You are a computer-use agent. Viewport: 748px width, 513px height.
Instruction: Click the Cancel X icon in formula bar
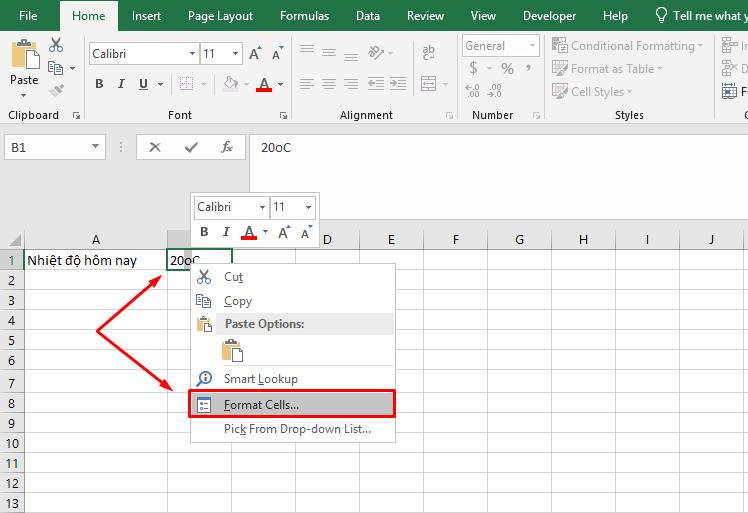[x=155, y=147]
